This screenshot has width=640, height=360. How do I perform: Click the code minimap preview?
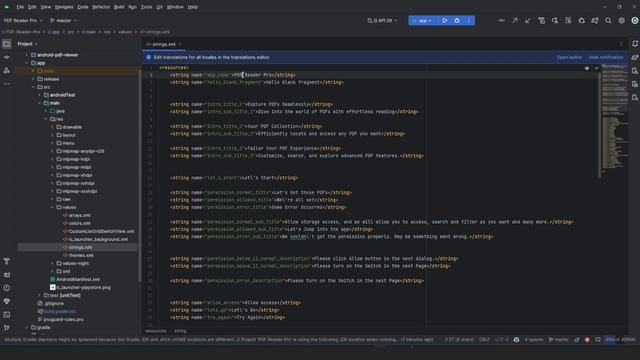(x=615, y=118)
